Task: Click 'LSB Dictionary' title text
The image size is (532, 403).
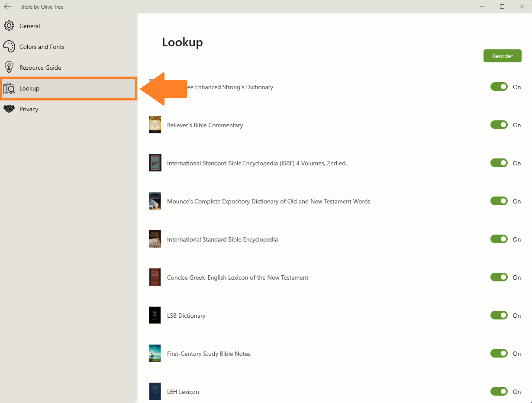Action: pos(186,316)
